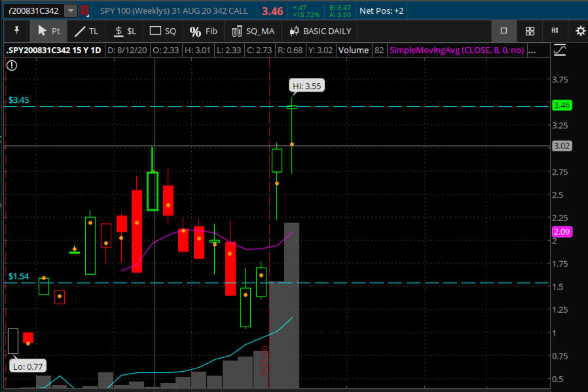Toggle the multi-chart grid layout
588x392 pixels.
(x=530, y=31)
